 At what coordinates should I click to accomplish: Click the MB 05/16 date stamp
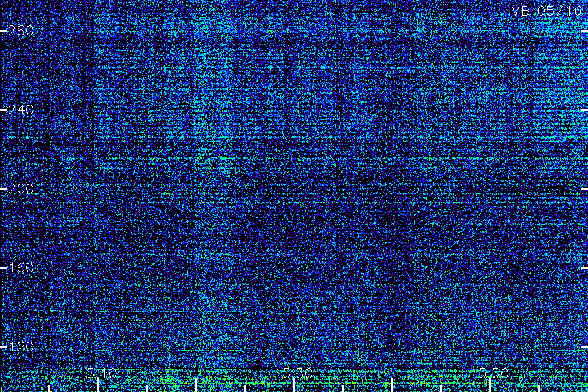pyautogui.click(x=546, y=11)
